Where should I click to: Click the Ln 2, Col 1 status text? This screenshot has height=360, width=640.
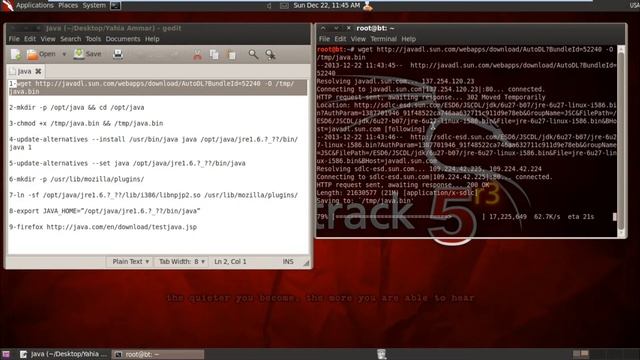point(230,262)
